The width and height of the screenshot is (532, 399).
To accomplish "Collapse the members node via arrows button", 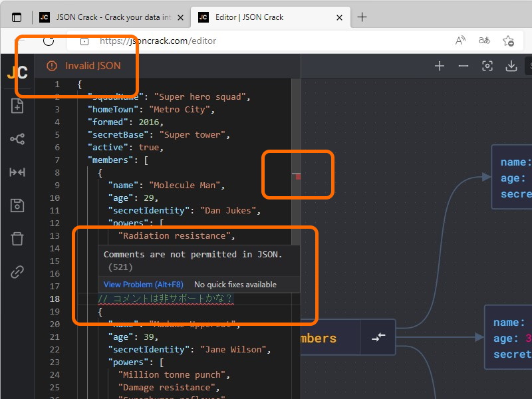I will click(378, 337).
